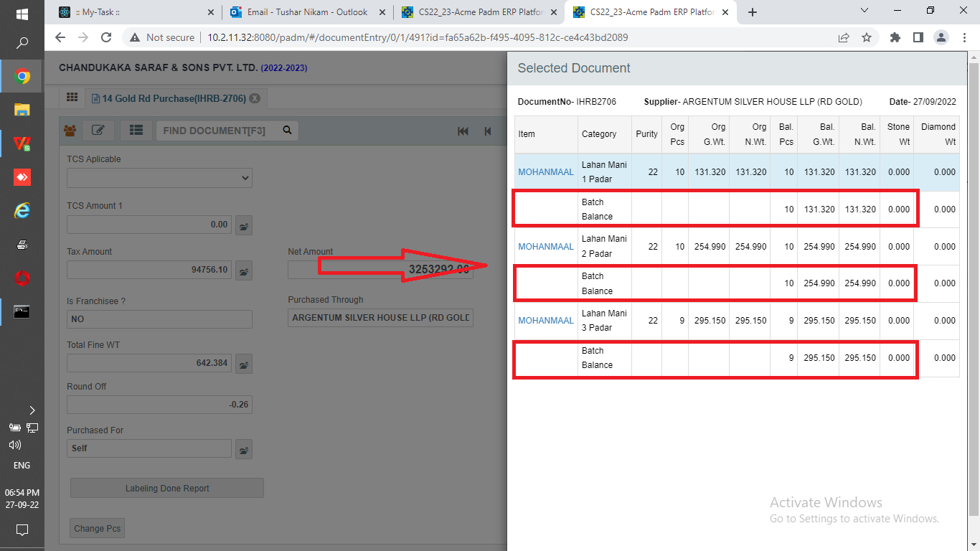980x551 pixels.
Task: Click the Category column header
Action: click(x=605, y=134)
